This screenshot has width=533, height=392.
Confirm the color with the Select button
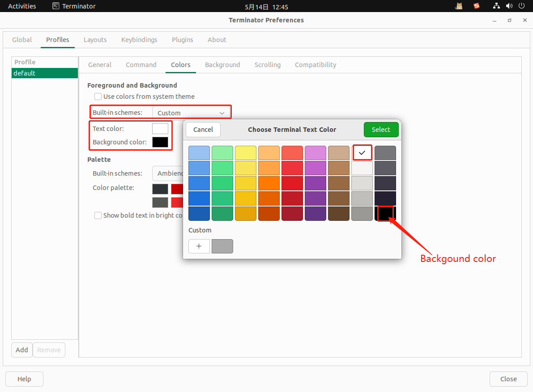(x=381, y=130)
